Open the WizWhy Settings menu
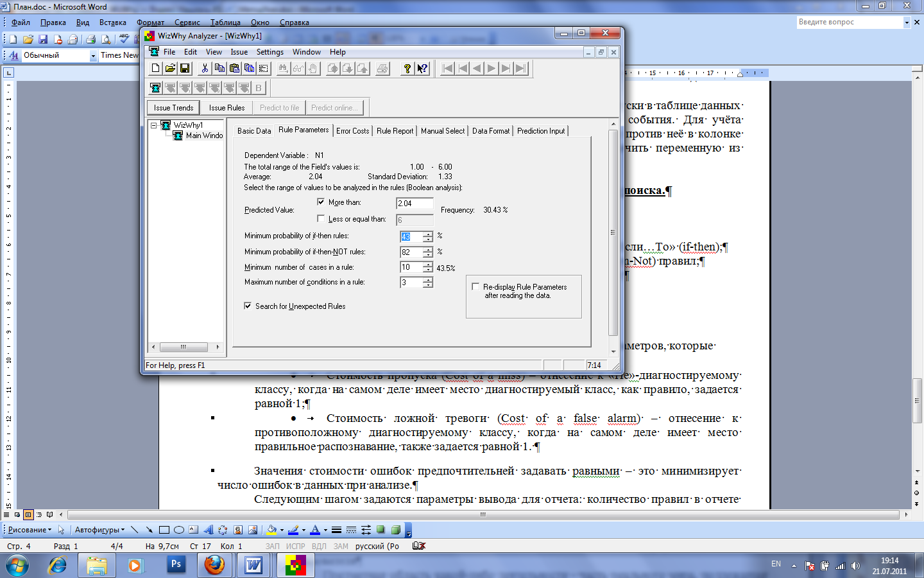 click(270, 52)
